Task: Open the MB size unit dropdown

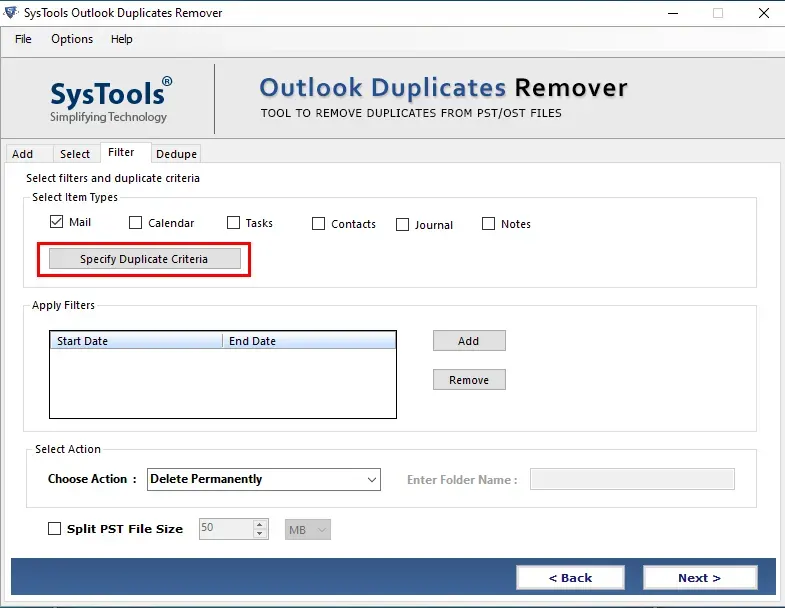Action: [x=308, y=529]
